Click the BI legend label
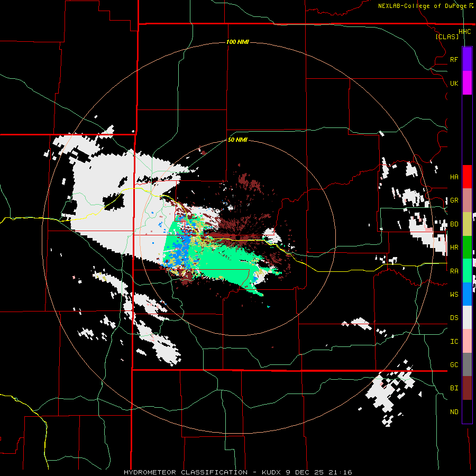 tap(454, 388)
